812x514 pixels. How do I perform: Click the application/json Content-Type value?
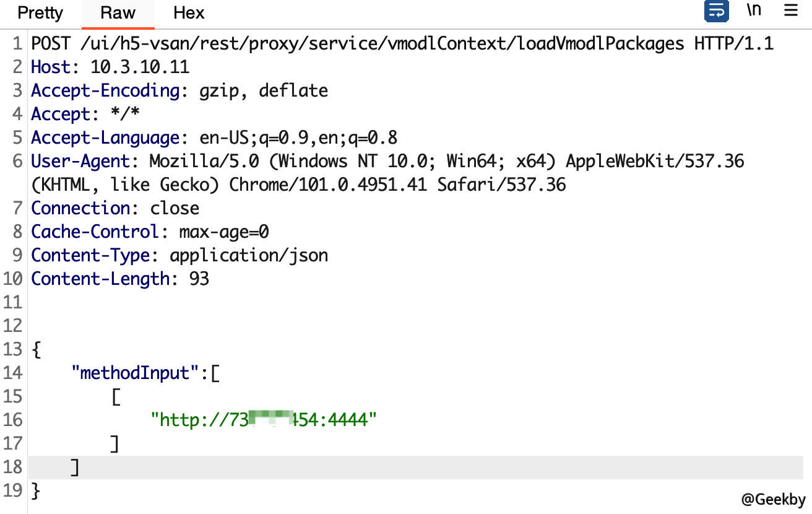point(249,256)
